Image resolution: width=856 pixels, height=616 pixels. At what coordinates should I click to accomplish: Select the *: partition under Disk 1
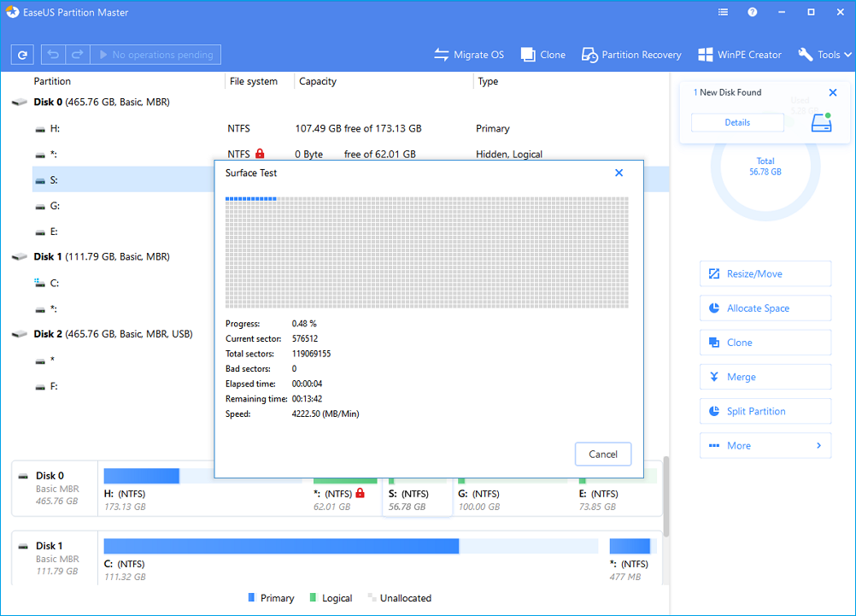tap(123, 308)
